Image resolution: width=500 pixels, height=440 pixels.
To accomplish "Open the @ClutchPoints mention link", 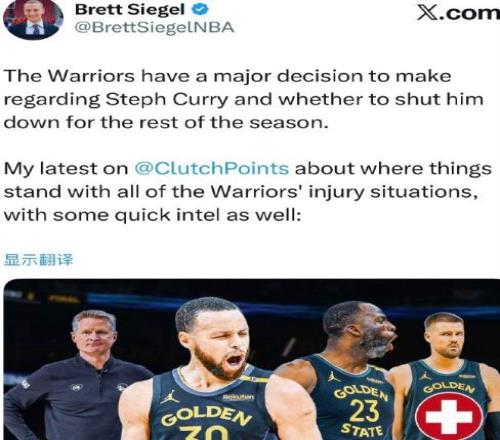I will point(211,168).
